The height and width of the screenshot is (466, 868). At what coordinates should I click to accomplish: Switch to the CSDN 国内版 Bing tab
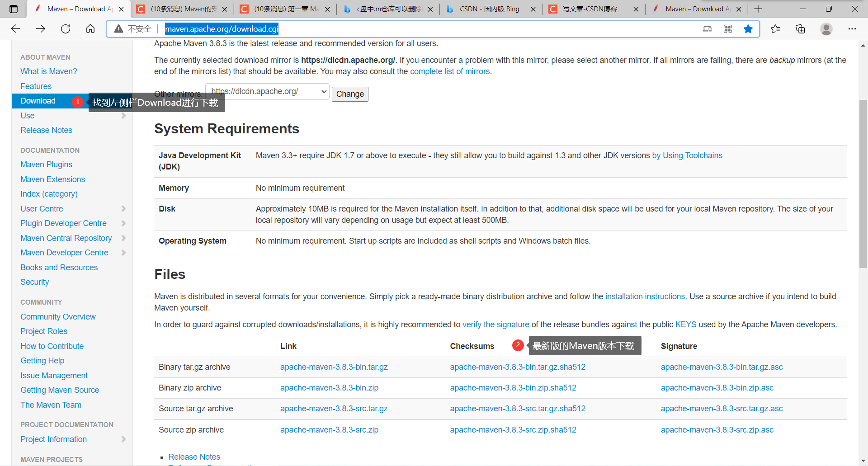coord(490,9)
